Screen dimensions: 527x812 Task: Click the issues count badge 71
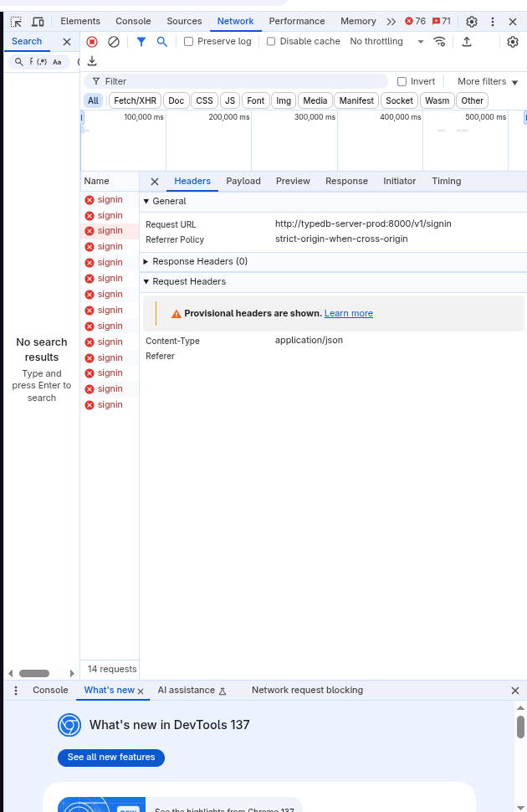click(x=442, y=21)
